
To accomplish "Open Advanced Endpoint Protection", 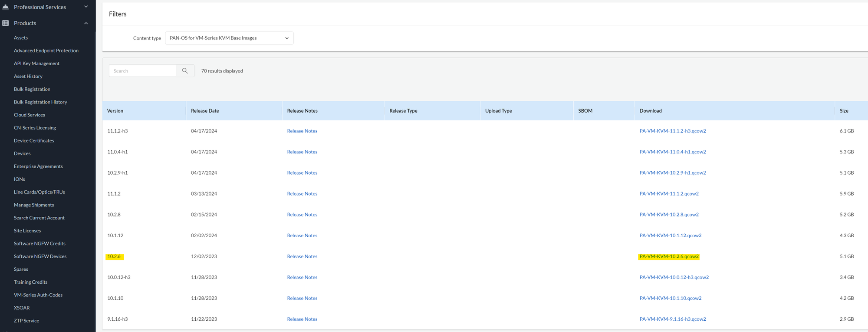I will coord(46,50).
